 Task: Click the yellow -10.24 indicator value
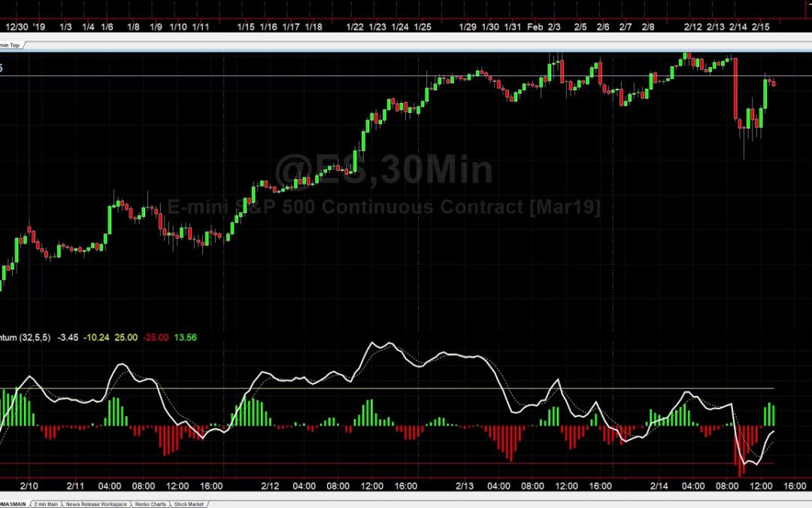pyautogui.click(x=98, y=338)
